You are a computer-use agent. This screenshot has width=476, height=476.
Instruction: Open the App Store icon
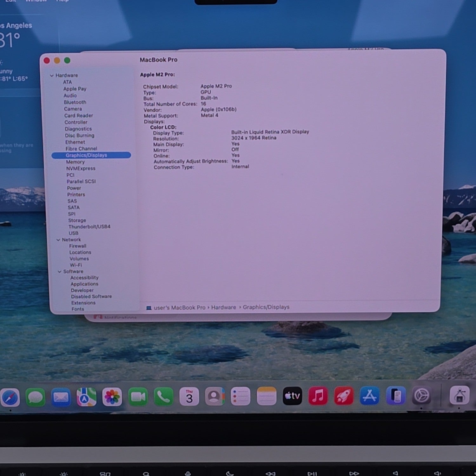click(x=370, y=396)
